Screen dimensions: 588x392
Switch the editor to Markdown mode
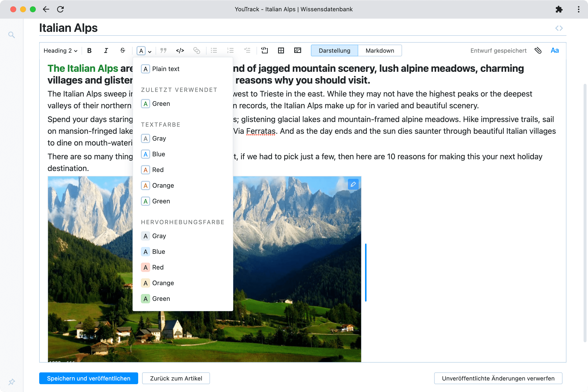380,50
